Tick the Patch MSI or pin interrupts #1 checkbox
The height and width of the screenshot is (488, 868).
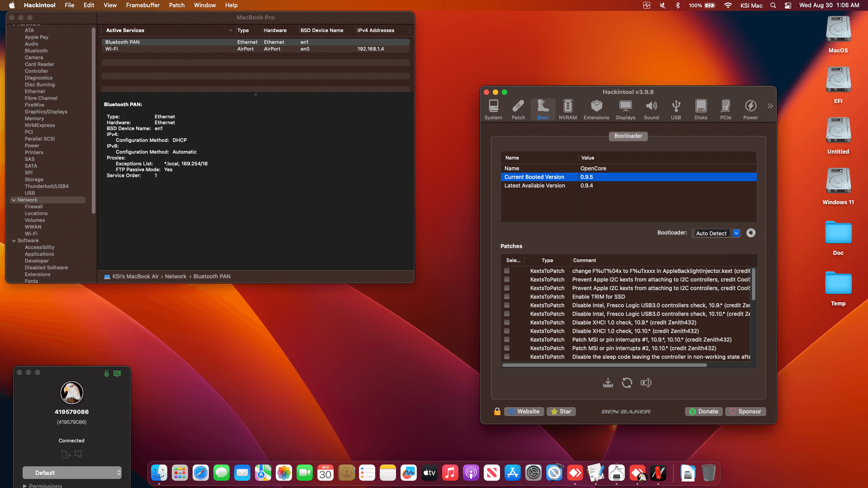pos(507,340)
